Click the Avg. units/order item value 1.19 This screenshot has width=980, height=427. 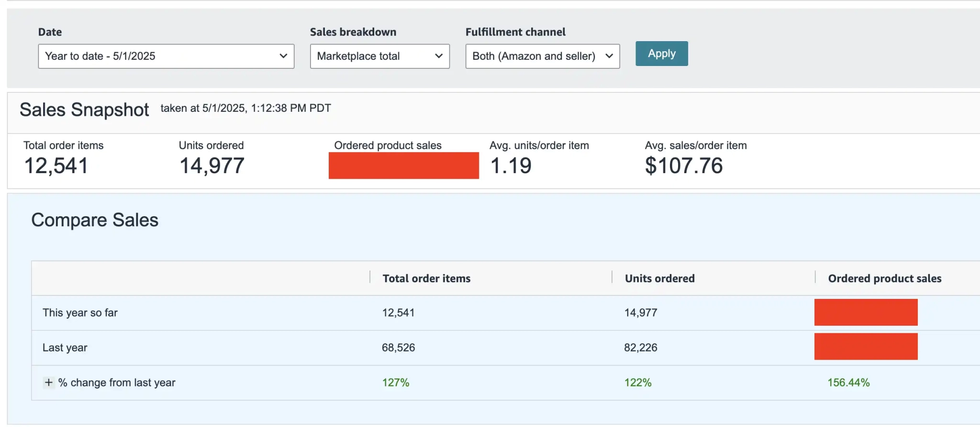[x=511, y=166]
